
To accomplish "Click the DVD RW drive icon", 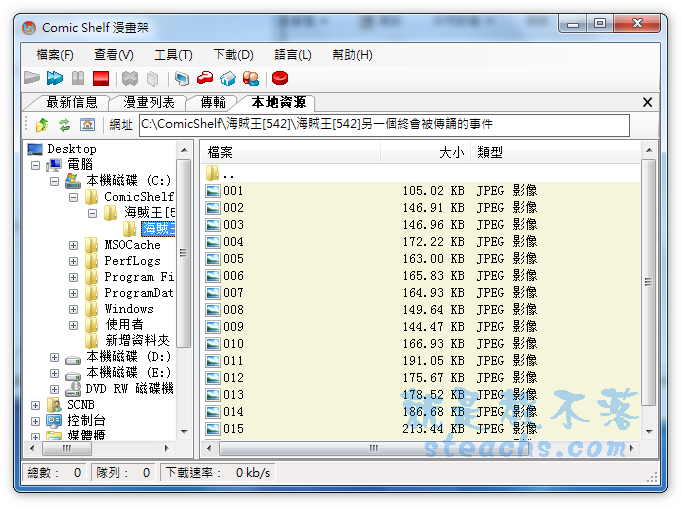I will pos(73,388).
